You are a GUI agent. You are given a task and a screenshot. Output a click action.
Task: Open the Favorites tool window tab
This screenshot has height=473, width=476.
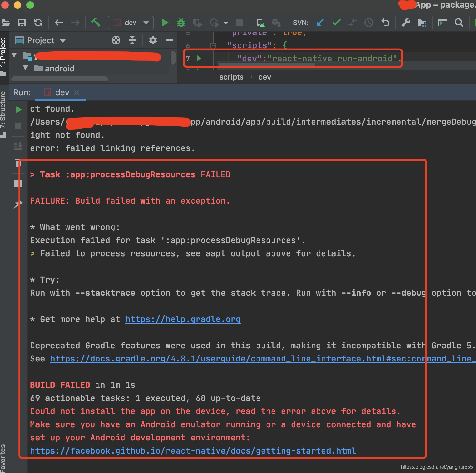3,458
